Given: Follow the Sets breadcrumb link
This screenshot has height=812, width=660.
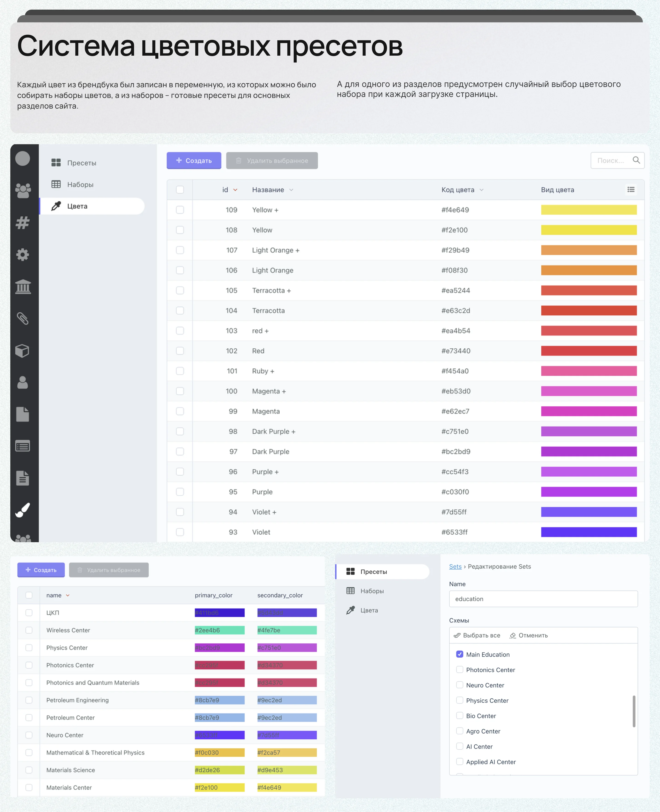Looking at the screenshot, I should click(x=455, y=566).
